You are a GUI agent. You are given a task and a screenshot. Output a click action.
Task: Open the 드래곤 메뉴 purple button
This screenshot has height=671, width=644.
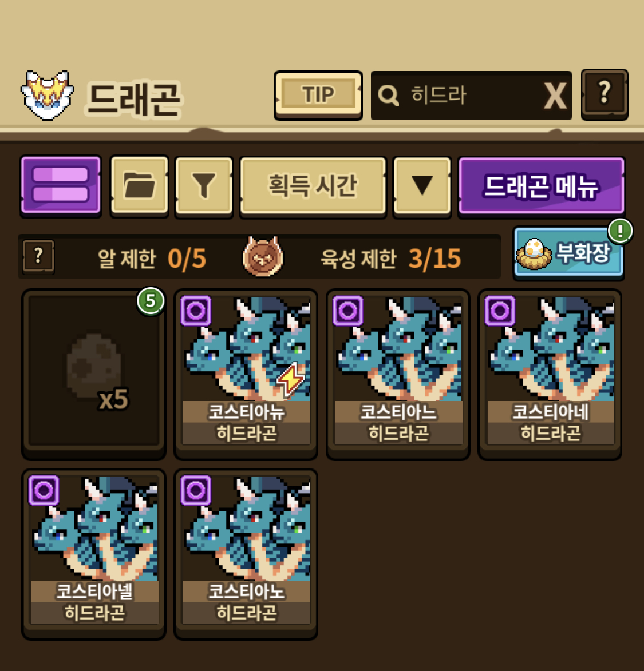[541, 185]
